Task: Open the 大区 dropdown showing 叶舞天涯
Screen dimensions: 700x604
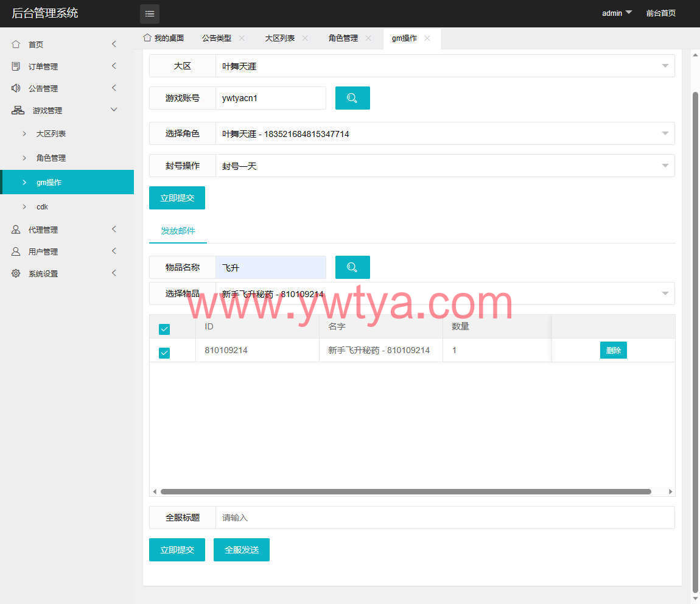Action: click(x=445, y=66)
